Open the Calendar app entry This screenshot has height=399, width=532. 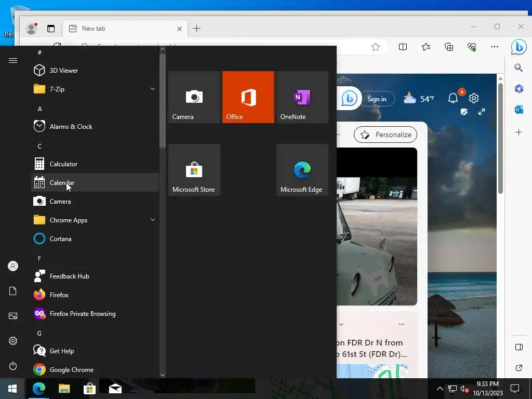[x=95, y=182]
